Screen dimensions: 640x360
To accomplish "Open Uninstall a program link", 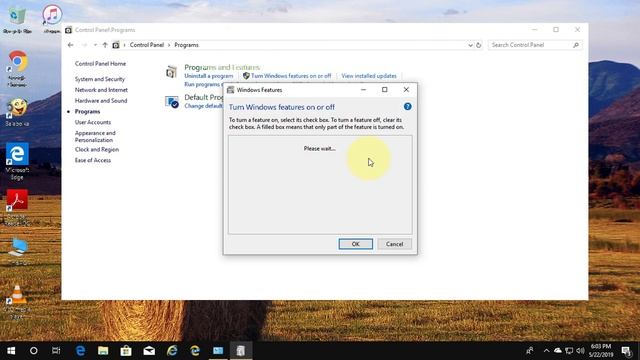I will point(209,76).
